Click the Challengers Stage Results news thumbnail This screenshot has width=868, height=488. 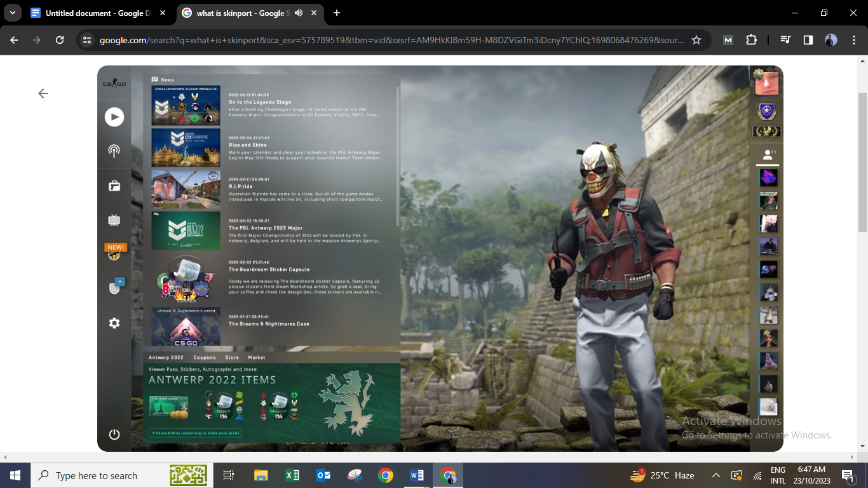point(186,105)
